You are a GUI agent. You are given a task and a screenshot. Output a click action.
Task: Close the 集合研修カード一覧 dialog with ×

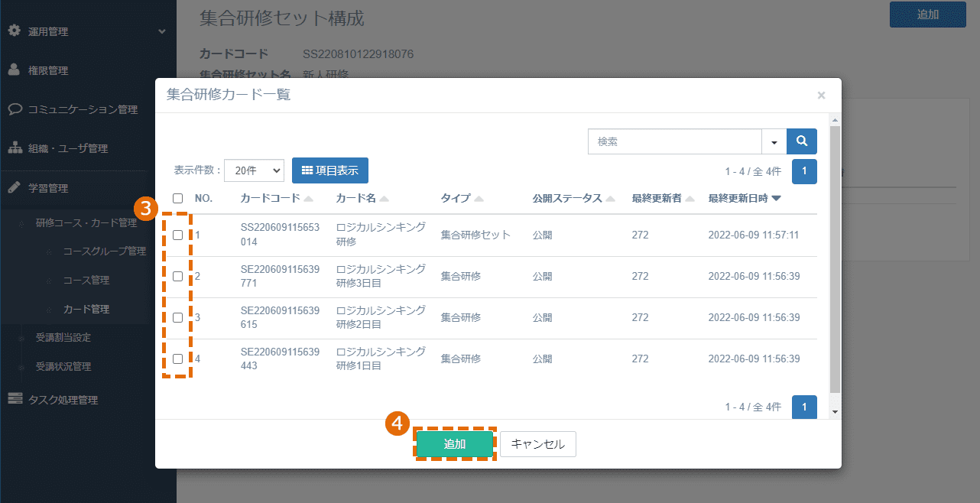(821, 96)
